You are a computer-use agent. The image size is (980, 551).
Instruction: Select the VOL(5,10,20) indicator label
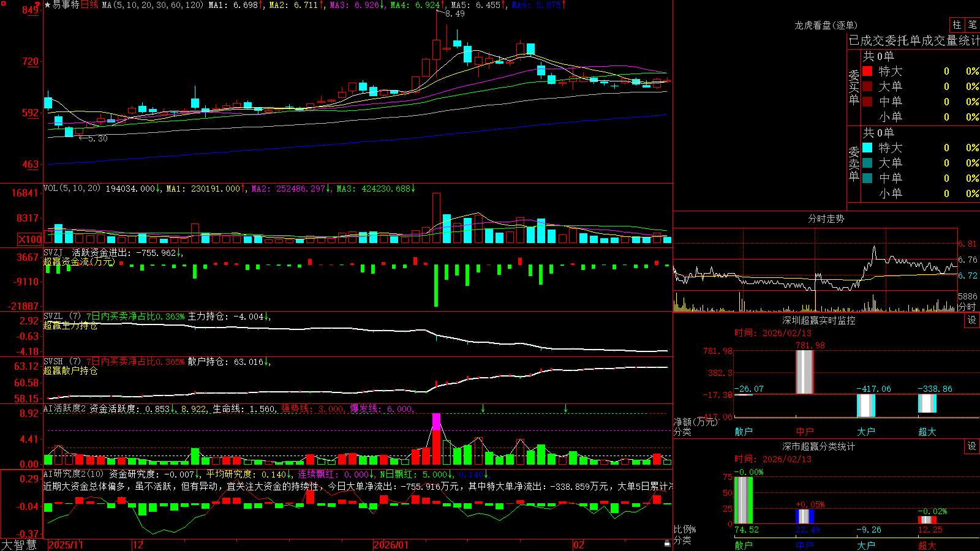point(72,189)
